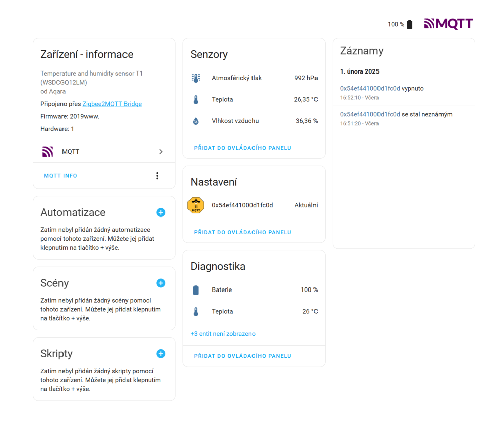Open the Zigbee2MQTT Bridge link
This screenshot has height=435, width=504.
112,104
